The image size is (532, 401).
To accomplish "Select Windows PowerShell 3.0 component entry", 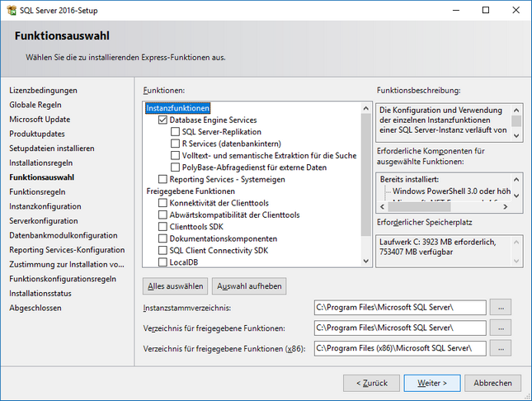I will coord(451,191).
